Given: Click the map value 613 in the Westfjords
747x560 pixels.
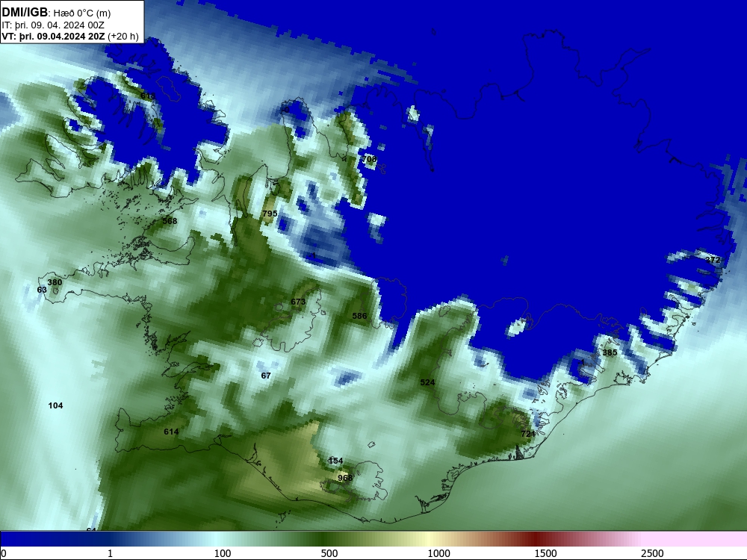Looking at the screenshot, I should pyautogui.click(x=148, y=96).
